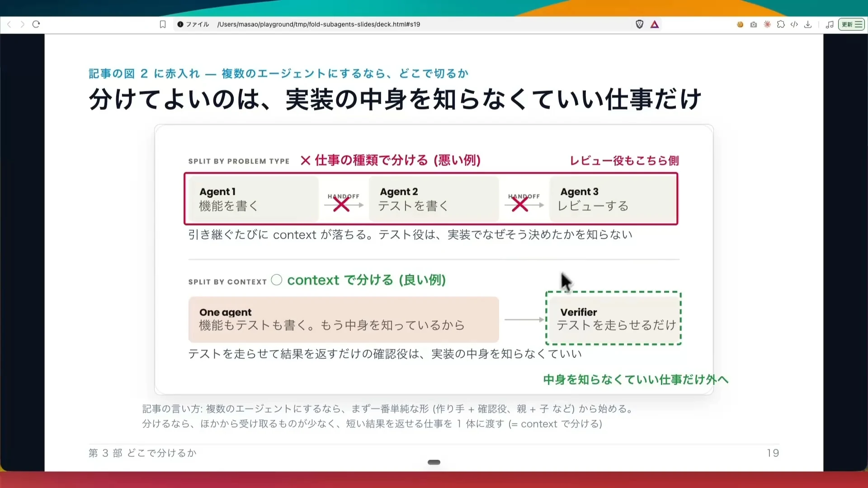Viewport: 868px width, 488px height.
Task: Select the Agent 2 テストを書く box
Action: pos(434,199)
